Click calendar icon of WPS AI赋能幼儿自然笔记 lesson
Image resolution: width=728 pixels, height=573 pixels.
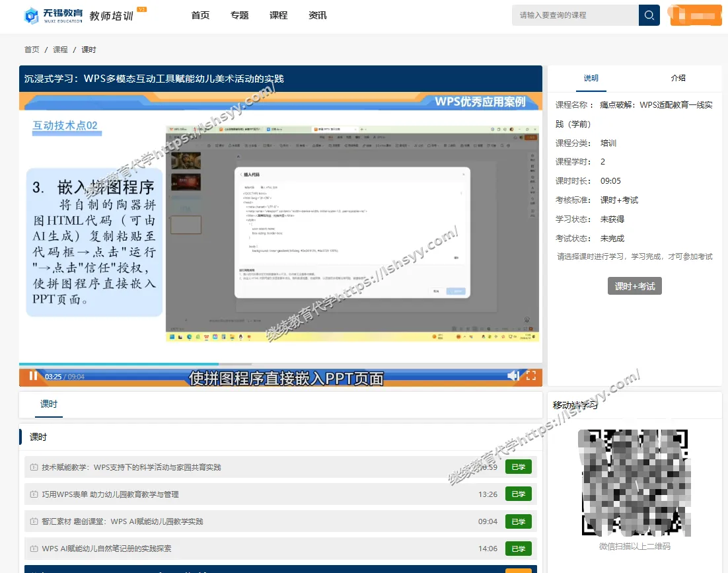tap(34, 549)
